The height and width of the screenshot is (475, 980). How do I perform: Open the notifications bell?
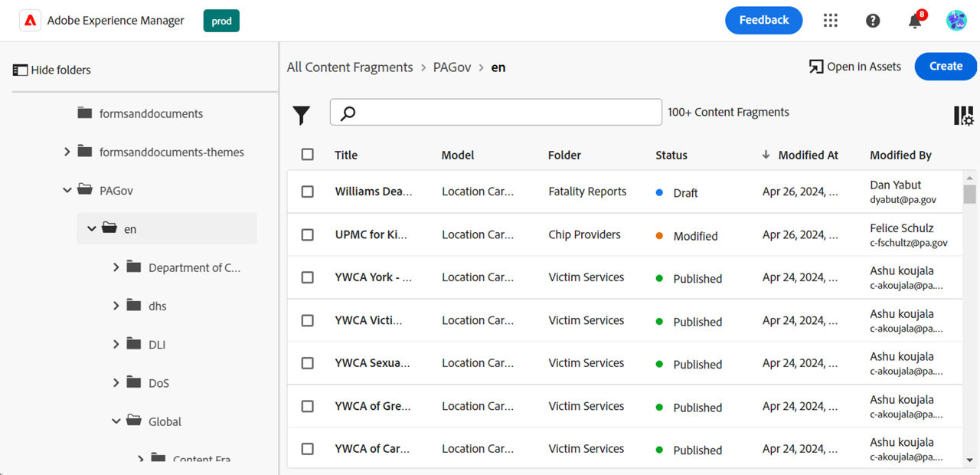(916, 21)
